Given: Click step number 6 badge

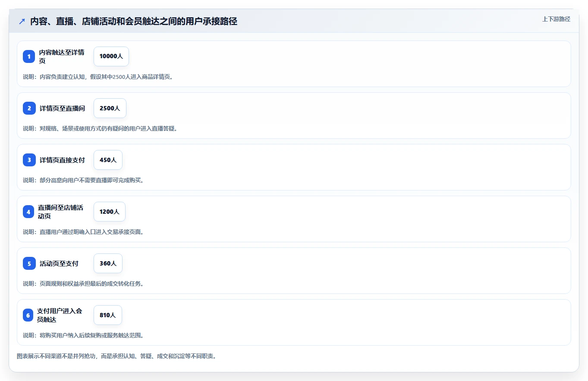Looking at the screenshot, I should click(x=28, y=315).
